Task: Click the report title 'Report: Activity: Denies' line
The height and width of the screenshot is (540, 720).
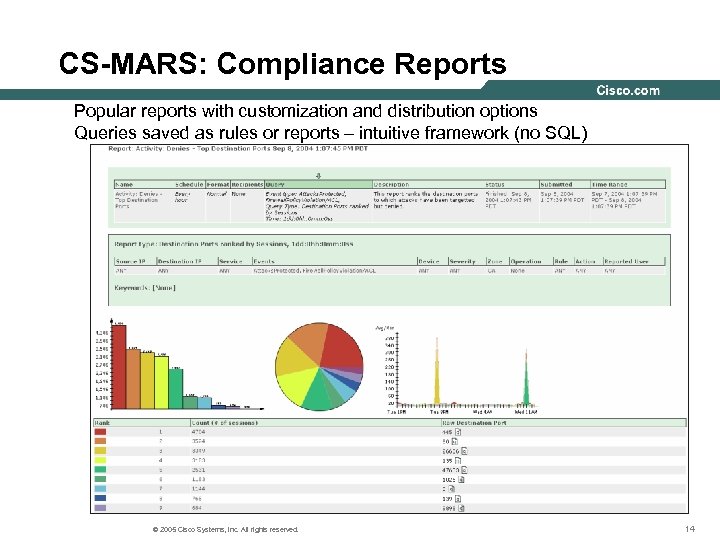Action: [238, 148]
